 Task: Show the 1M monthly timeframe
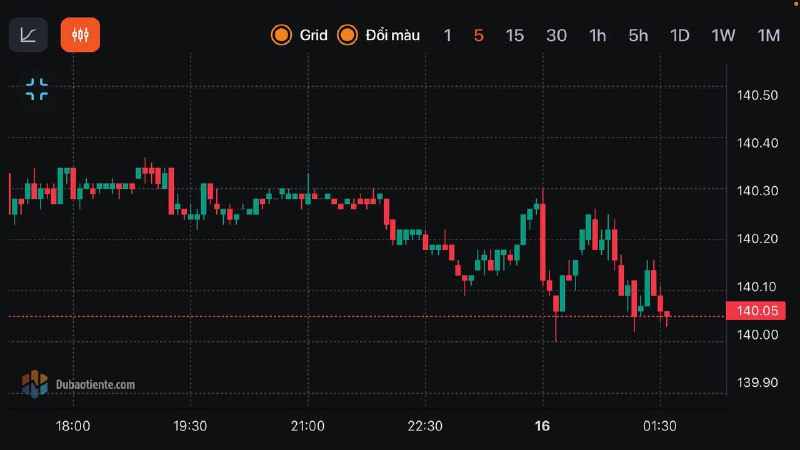click(x=768, y=35)
